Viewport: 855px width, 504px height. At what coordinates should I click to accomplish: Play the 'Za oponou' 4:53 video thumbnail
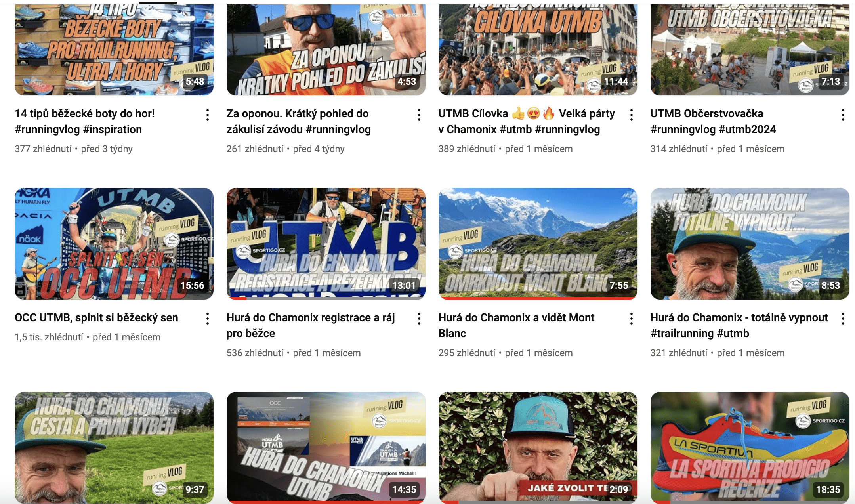[326, 50]
